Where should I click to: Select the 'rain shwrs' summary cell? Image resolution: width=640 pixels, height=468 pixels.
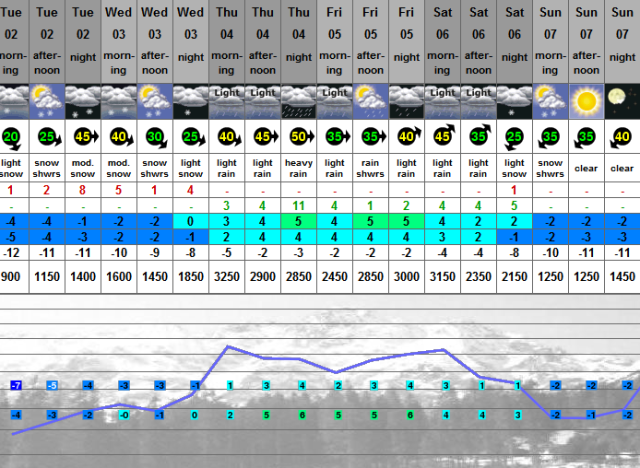370,168
